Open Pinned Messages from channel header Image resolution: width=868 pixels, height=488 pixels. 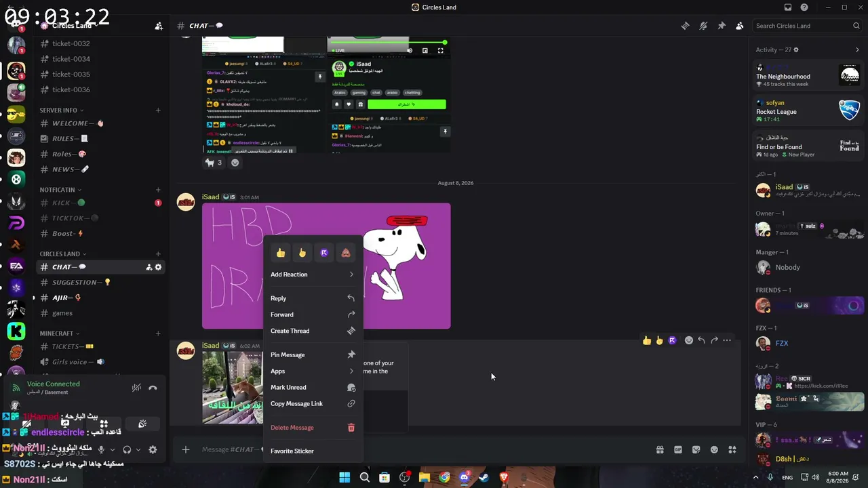[x=722, y=26]
